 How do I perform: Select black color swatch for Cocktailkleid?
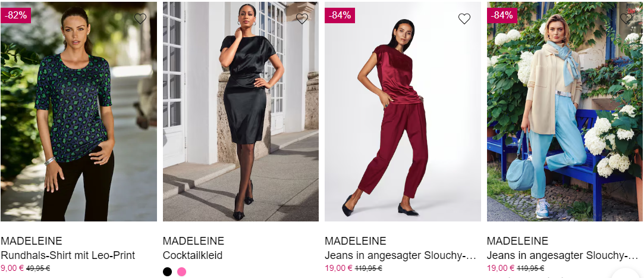click(x=167, y=272)
